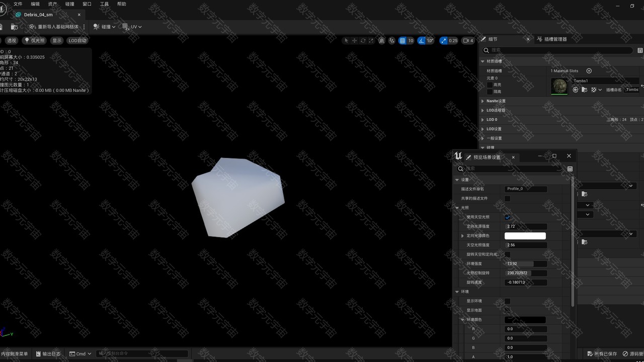Click browse to asset in content browser icon
Viewport: 644px width, 362px height.
pos(584,90)
